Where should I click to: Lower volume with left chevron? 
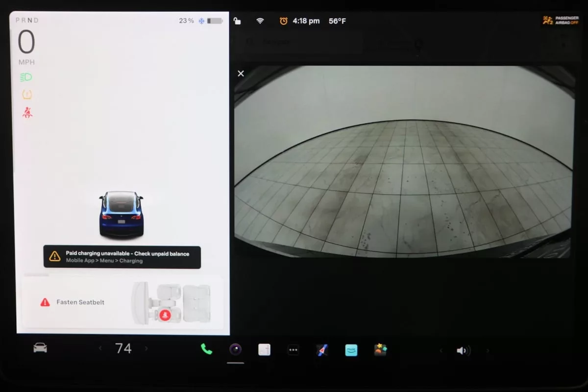pyautogui.click(x=441, y=350)
